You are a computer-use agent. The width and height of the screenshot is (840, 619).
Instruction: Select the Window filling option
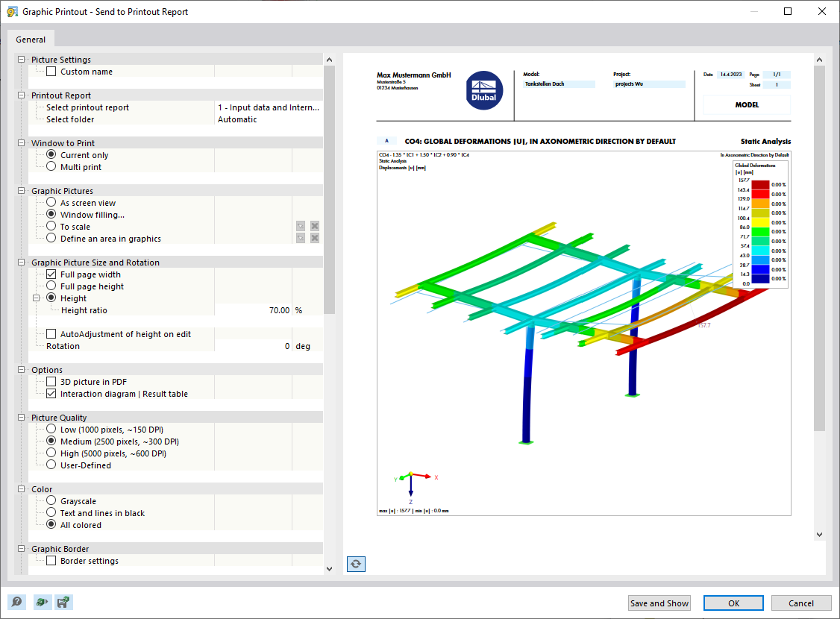pos(51,214)
